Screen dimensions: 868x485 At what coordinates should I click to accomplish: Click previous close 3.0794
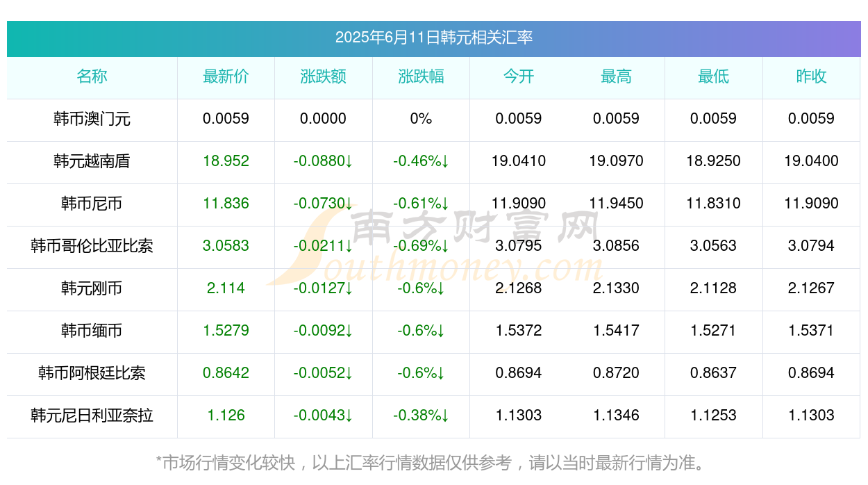811,246
